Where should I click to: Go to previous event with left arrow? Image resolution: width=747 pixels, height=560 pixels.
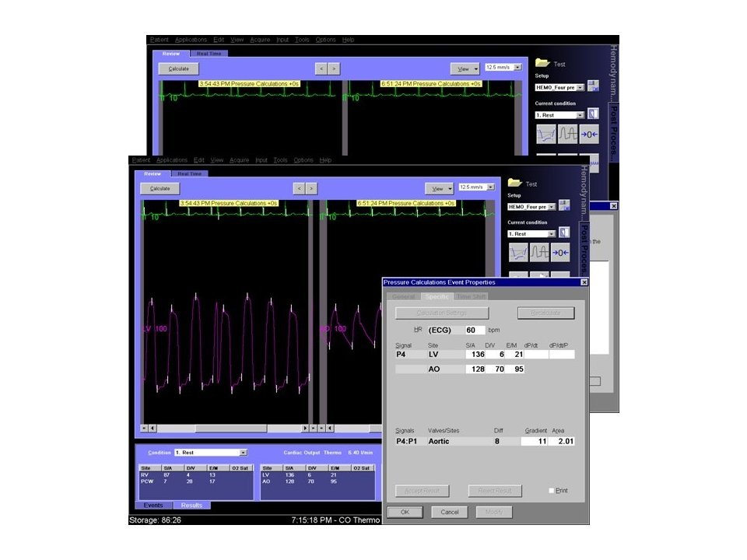click(299, 188)
